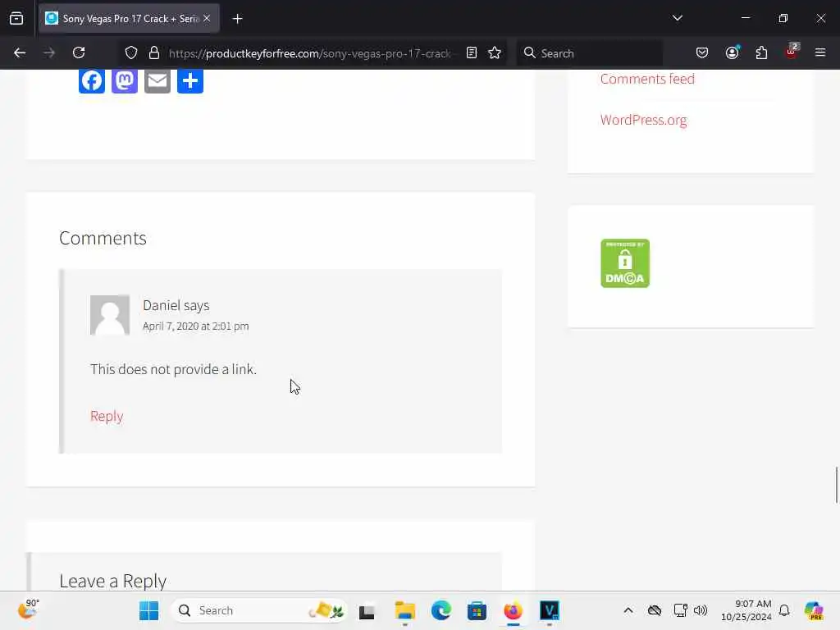List all tabs with dropdown chevron
Image resolution: width=840 pixels, height=630 pixels.
pyautogui.click(x=677, y=18)
